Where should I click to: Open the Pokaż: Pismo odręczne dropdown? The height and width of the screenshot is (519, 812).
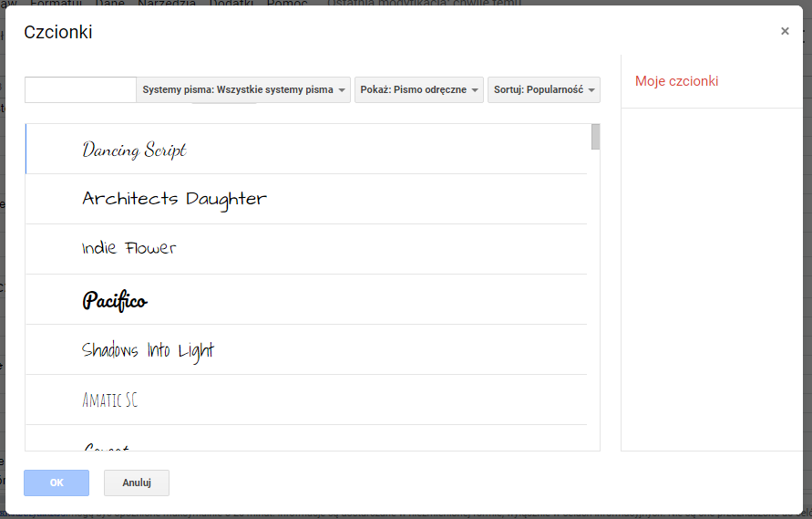(419, 89)
